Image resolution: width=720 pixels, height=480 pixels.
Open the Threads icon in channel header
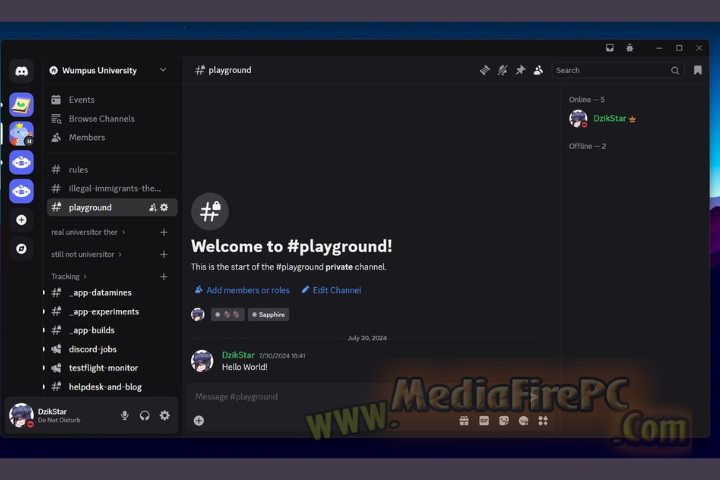pos(485,70)
